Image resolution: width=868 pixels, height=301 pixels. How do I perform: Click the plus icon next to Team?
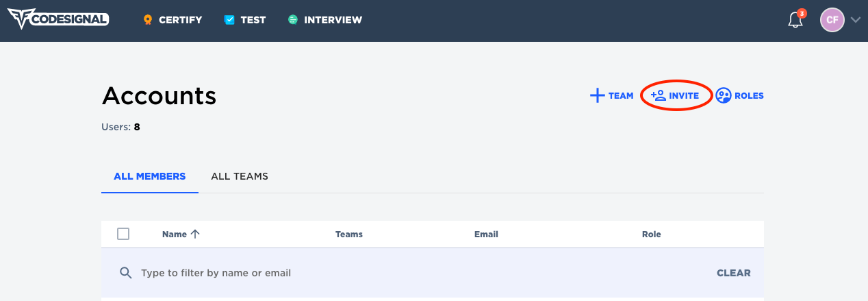598,95
